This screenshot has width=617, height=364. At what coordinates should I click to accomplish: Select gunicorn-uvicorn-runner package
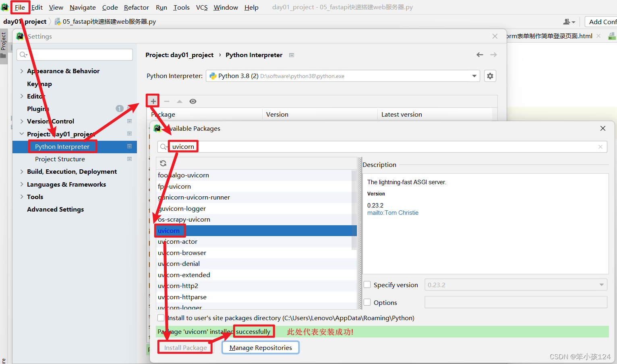pyautogui.click(x=256, y=197)
